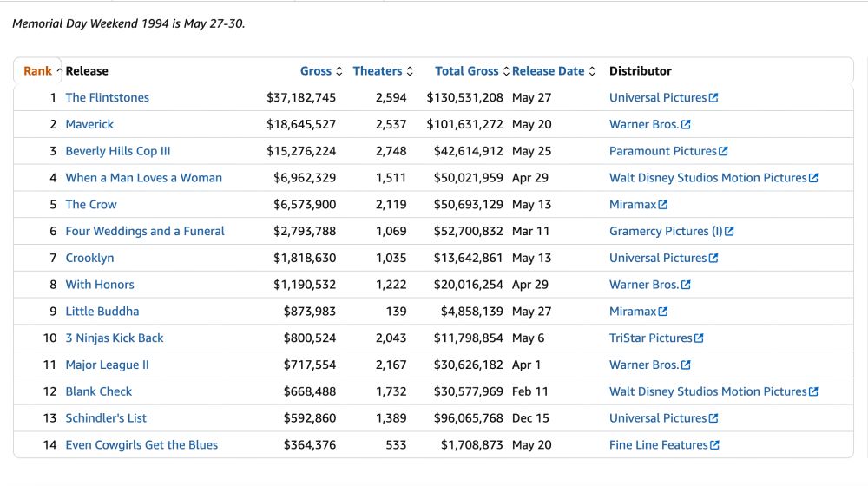The height and width of the screenshot is (486, 868).
Task: Click sort arrows beside Total Gross header
Action: pos(506,71)
